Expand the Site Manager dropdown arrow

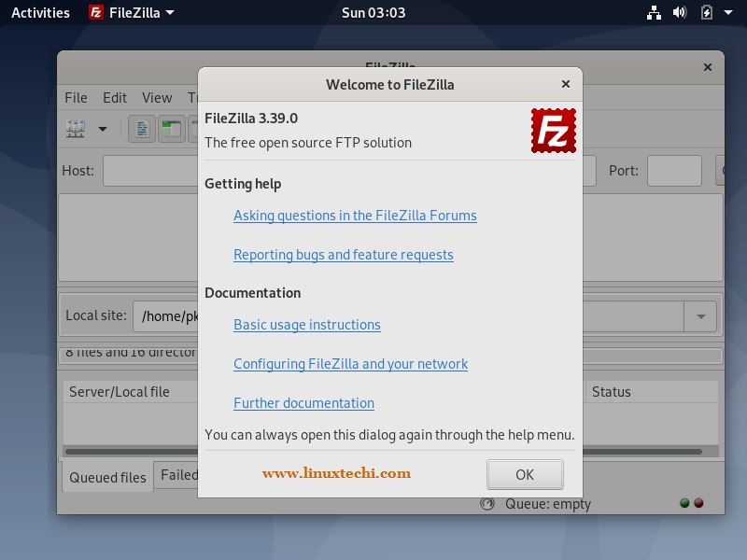[103, 129]
